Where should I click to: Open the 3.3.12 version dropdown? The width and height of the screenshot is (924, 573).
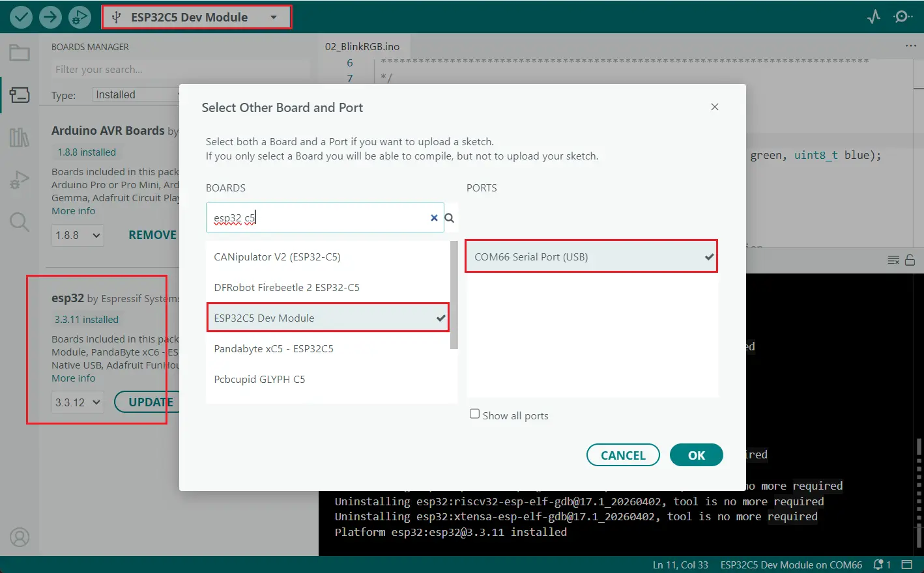tap(78, 402)
